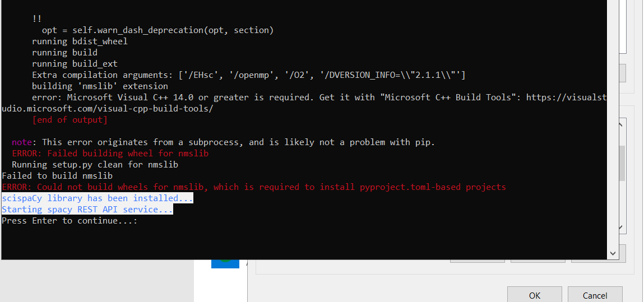Click the 'running build_ext' line
The height and width of the screenshot is (302, 644).
click(x=75, y=64)
